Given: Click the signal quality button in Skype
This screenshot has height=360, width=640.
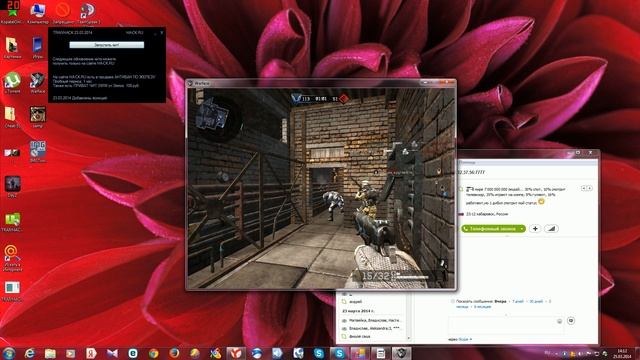Looking at the screenshot, I should click(x=551, y=229).
